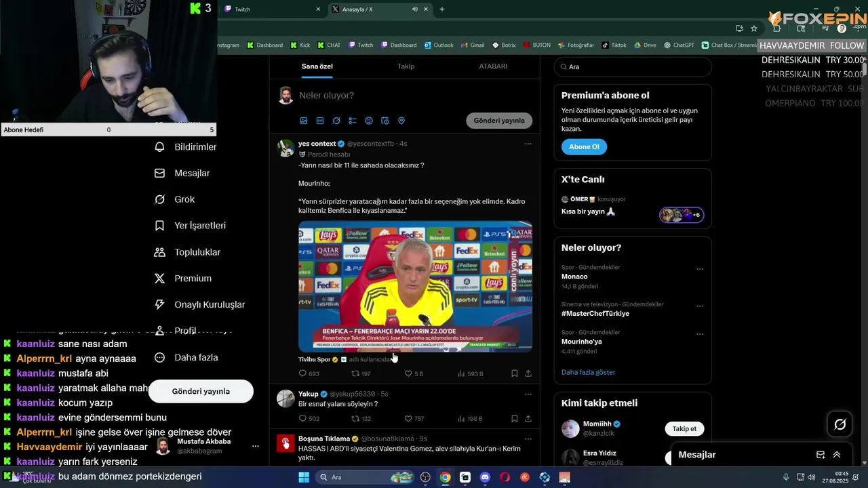Open Opera browser from the taskbar
The height and width of the screenshot is (488, 868).
(x=505, y=477)
